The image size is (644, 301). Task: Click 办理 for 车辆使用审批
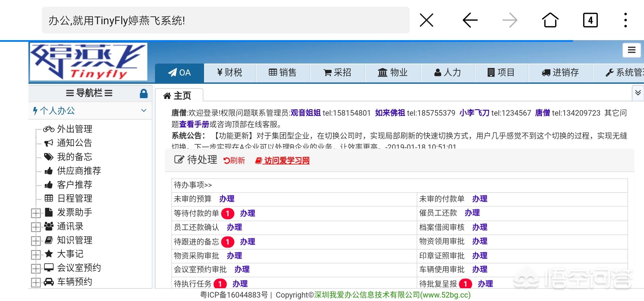click(480, 270)
